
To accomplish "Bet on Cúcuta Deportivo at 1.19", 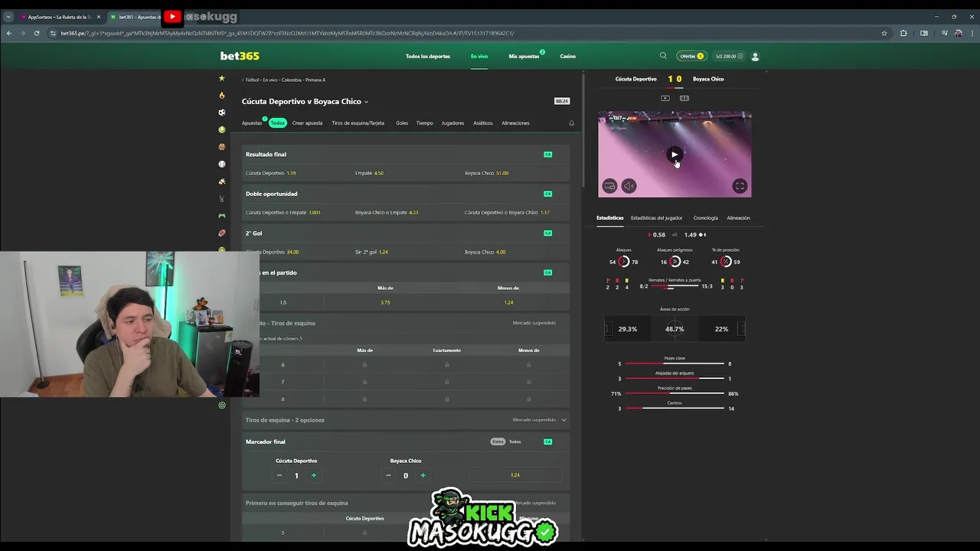I will [x=296, y=173].
